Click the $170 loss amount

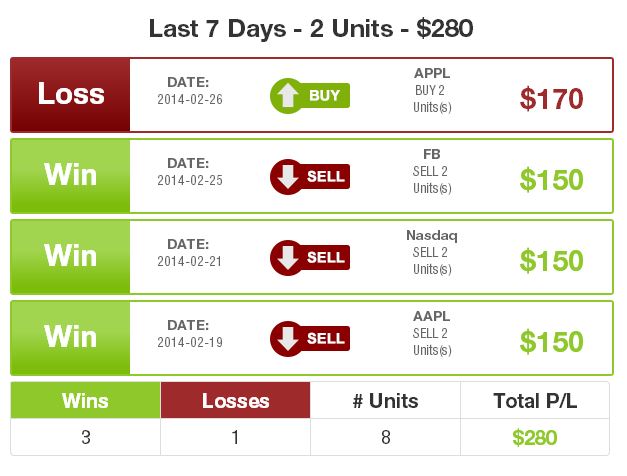551,98
